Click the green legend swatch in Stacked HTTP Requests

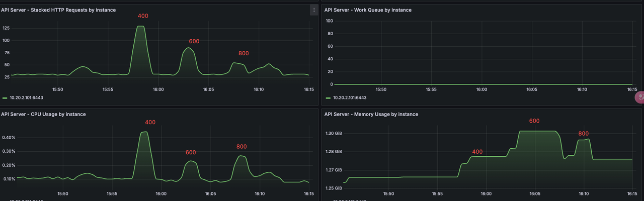click(x=5, y=98)
